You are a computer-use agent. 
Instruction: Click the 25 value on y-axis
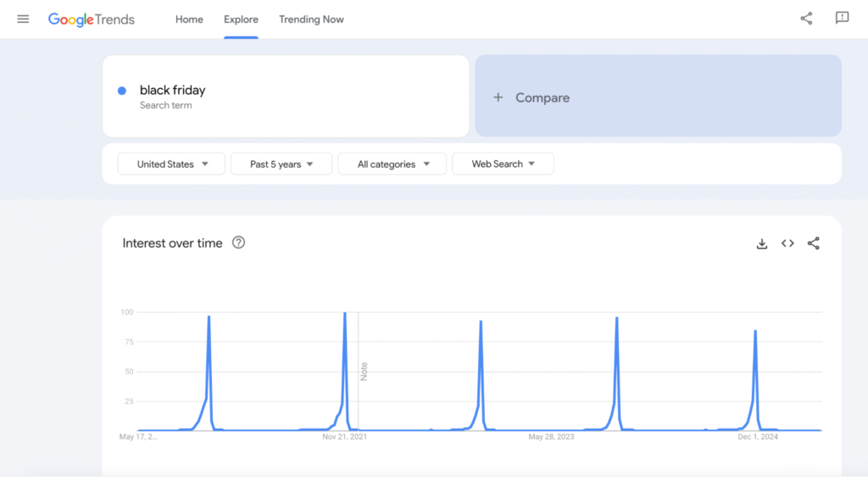click(129, 402)
